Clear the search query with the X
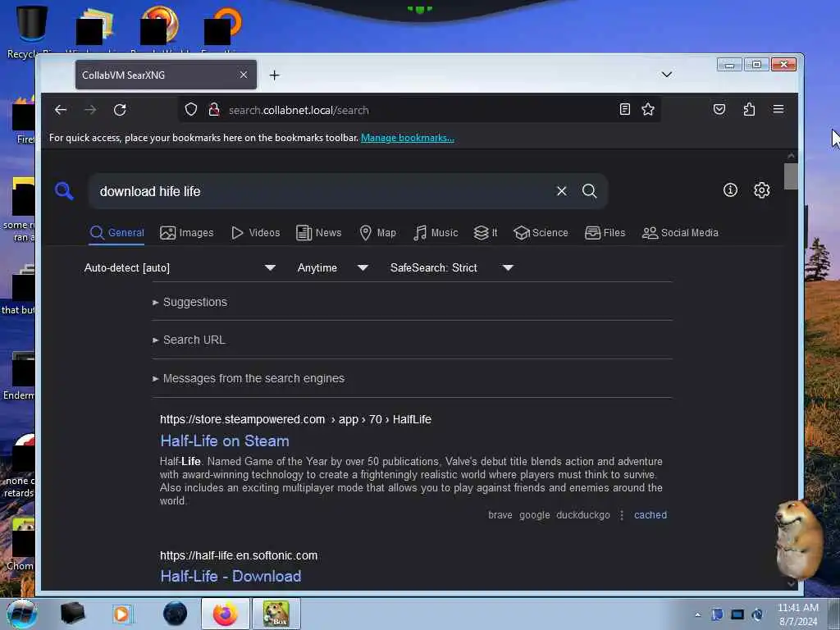 pos(561,191)
